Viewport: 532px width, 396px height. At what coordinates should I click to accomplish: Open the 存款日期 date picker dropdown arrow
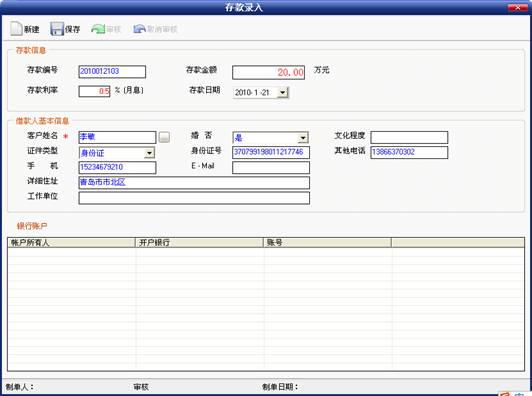[283, 92]
